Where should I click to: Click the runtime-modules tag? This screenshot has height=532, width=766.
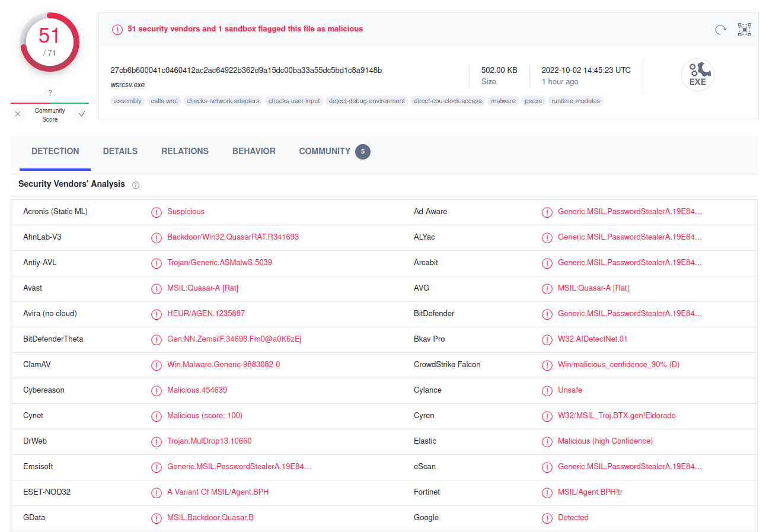576,101
